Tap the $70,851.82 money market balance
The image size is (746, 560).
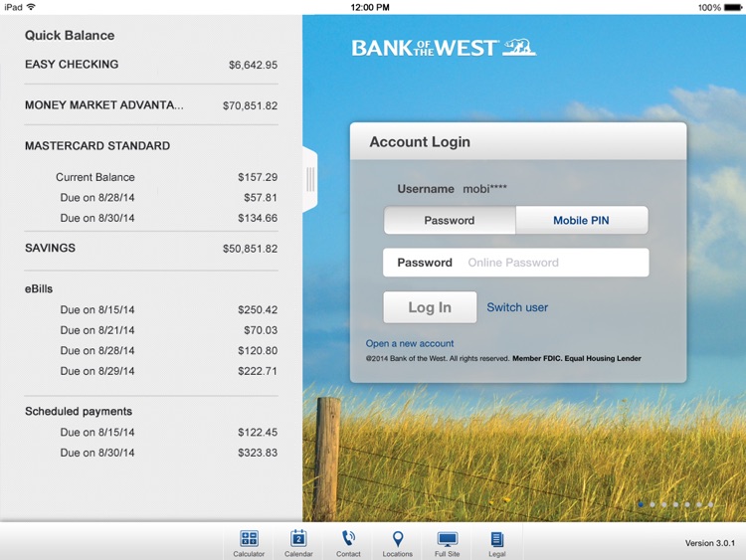251,105
